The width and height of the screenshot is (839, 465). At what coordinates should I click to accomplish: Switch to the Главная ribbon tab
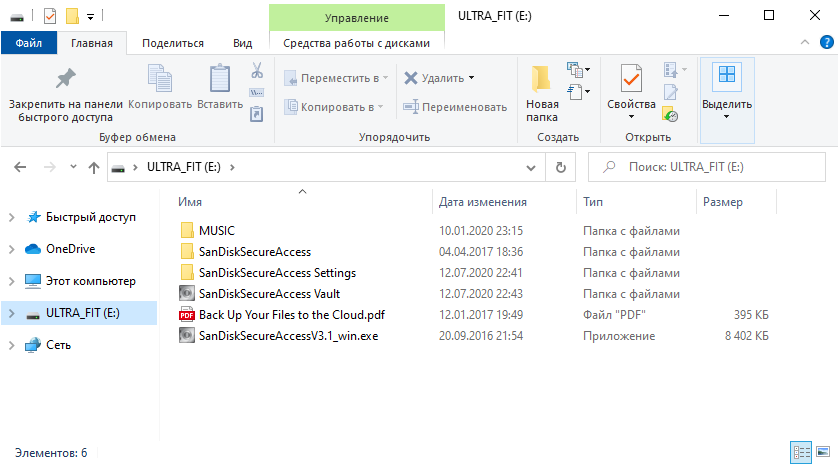tap(91, 43)
